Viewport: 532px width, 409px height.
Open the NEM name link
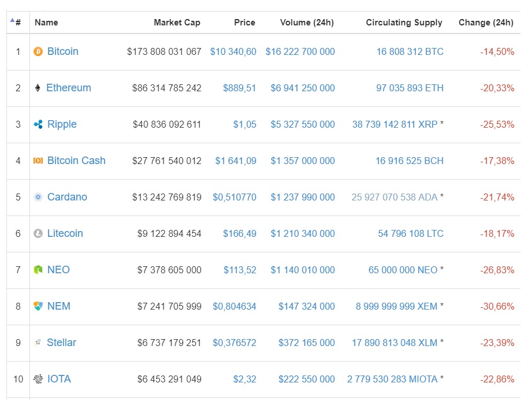(59, 306)
